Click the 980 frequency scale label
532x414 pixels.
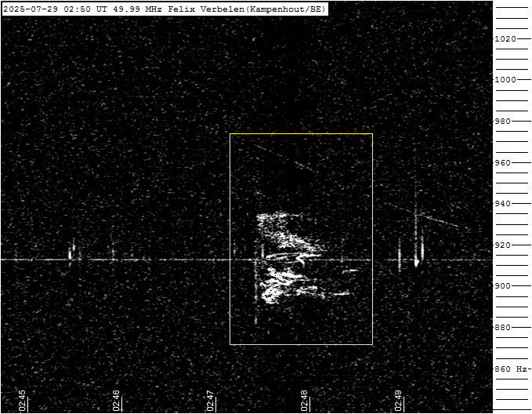coord(503,122)
